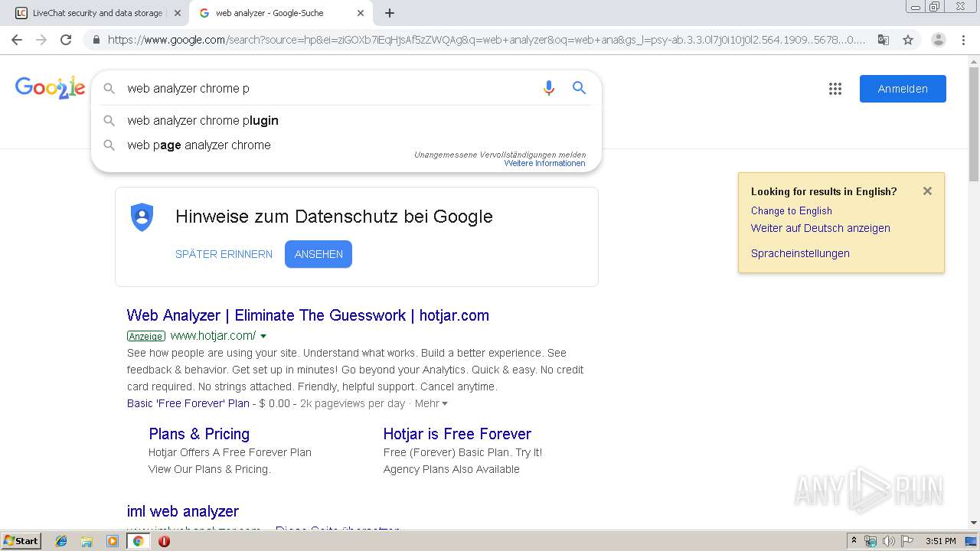The width and height of the screenshot is (980, 551).
Task: Open the media player taskbar icon
Action: (113, 541)
